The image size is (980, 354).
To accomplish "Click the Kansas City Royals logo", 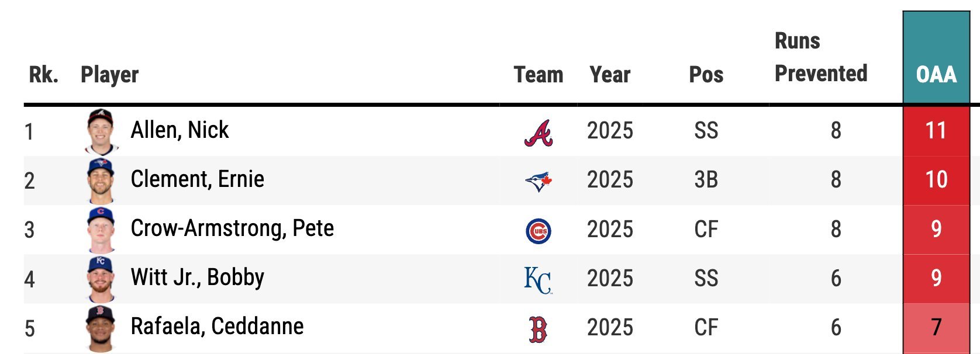I will tap(538, 280).
